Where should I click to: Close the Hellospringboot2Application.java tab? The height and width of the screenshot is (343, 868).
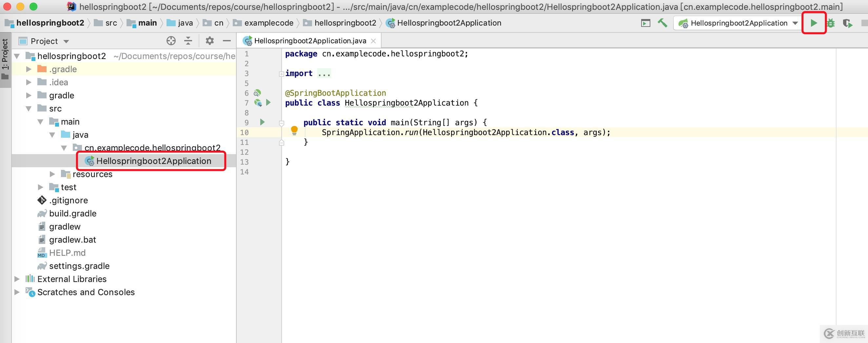(x=373, y=41)
